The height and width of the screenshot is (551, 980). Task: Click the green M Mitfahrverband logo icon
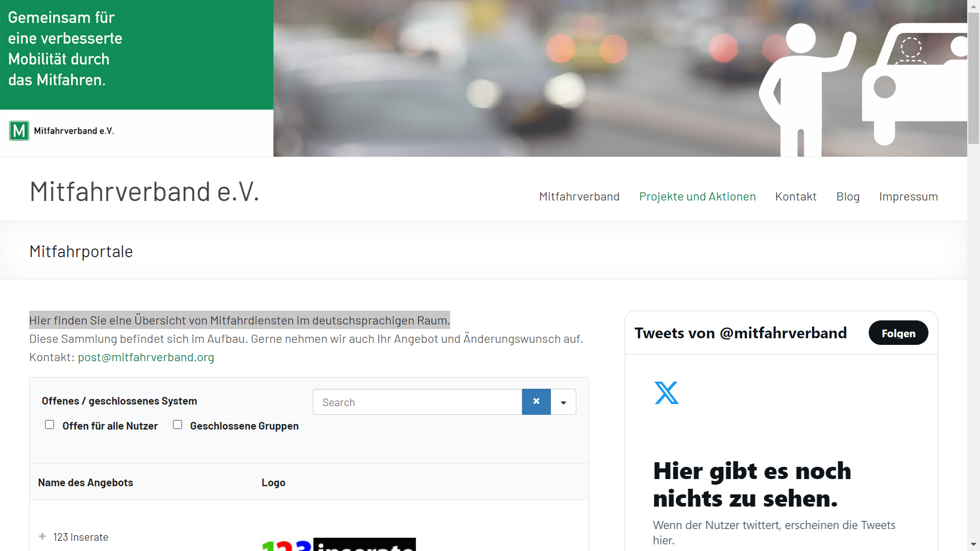pos(19,131)
